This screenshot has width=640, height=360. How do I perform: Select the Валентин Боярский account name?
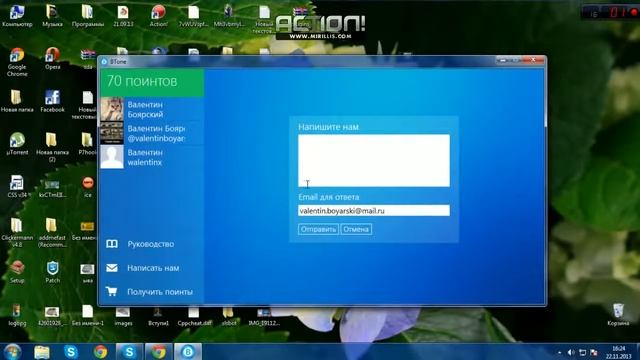point(145,109)
